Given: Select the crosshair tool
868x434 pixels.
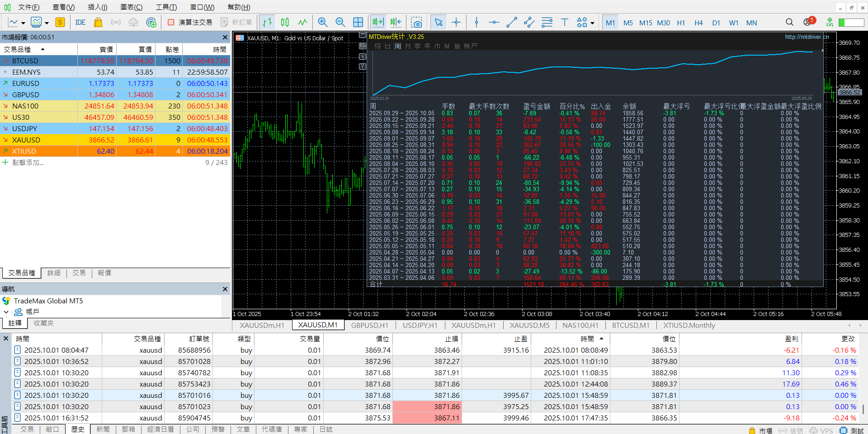Looking at the screenshot, I should coord(456,23).
